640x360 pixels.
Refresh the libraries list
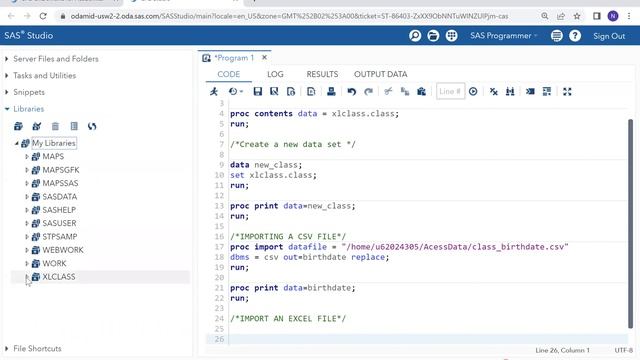point(92,126)
